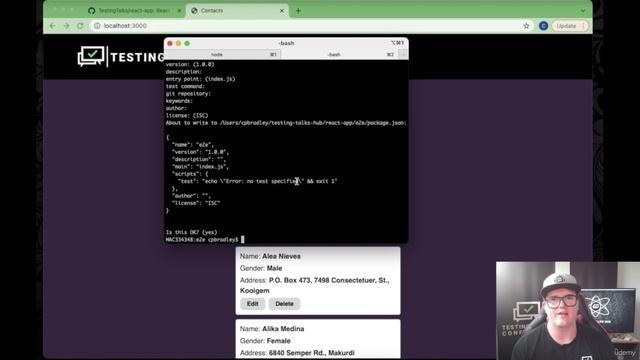
Task: Open a new browser tab
Action: click(x=298, y=11)
